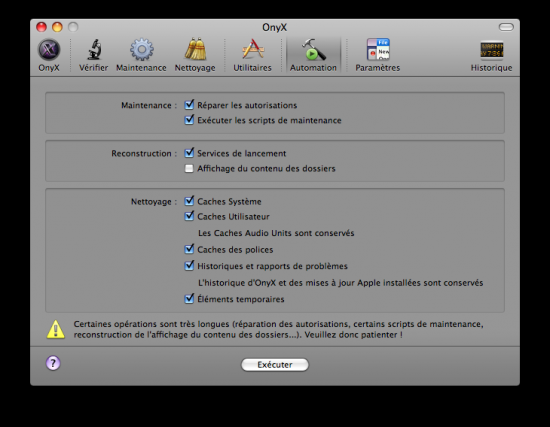
Task: Open the Paramètres preferences icon
Action: click(378, 49)
